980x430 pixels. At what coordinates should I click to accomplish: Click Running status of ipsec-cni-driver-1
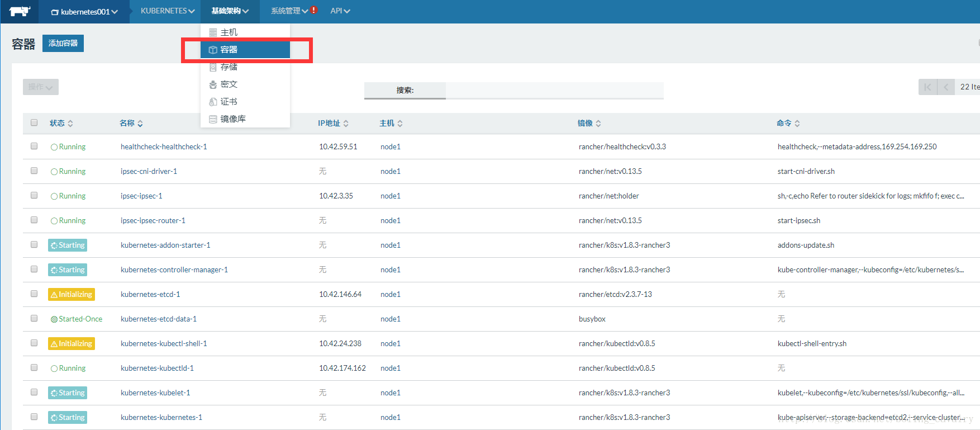click(x=68, y=171)
